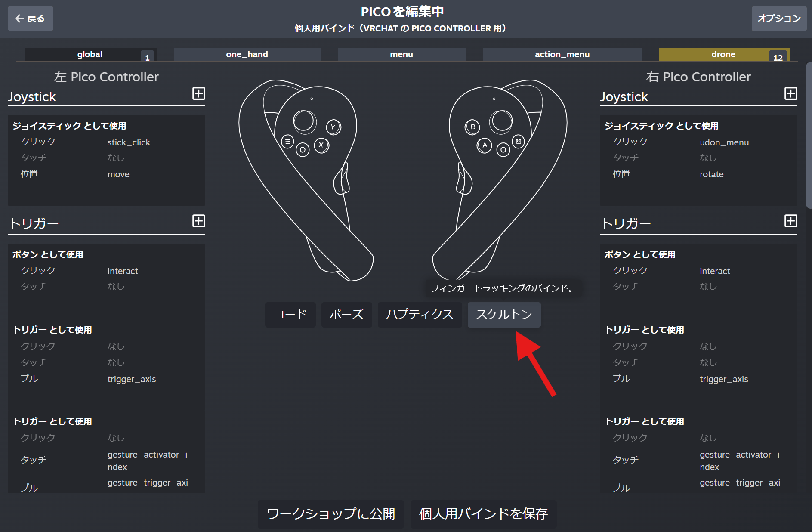Go back with the 戻る button
Image resolution: width=812 pixels, height=532 pixels.
tap(31, 19)
